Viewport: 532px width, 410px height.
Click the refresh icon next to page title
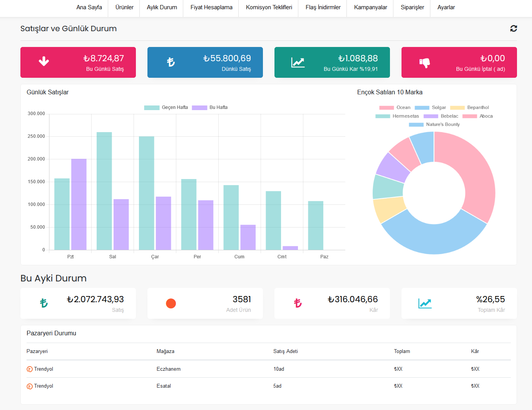pos(514,28)
